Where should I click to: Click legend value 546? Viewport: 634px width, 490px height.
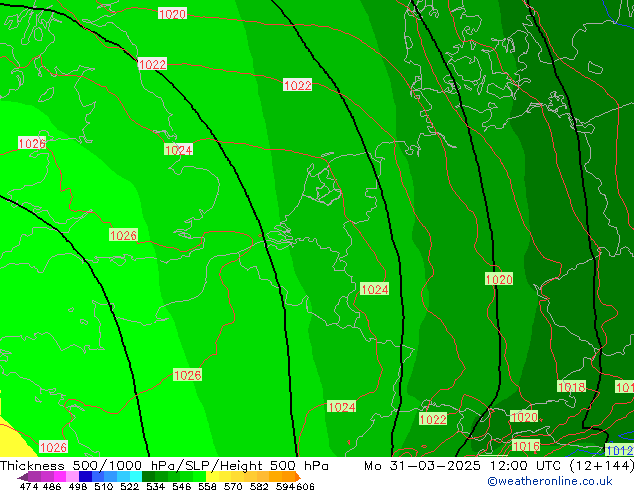[181, 486]
